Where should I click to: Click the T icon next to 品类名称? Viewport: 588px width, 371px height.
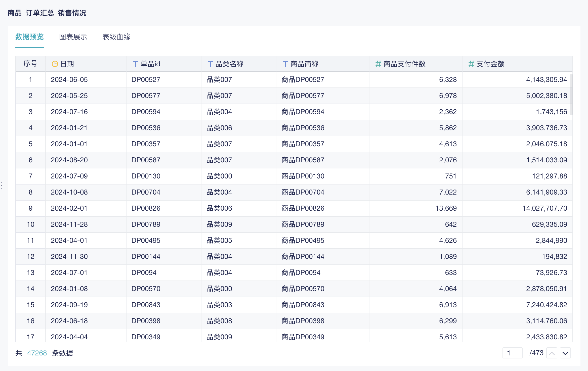pyautogui.click(x=210, y=64)
